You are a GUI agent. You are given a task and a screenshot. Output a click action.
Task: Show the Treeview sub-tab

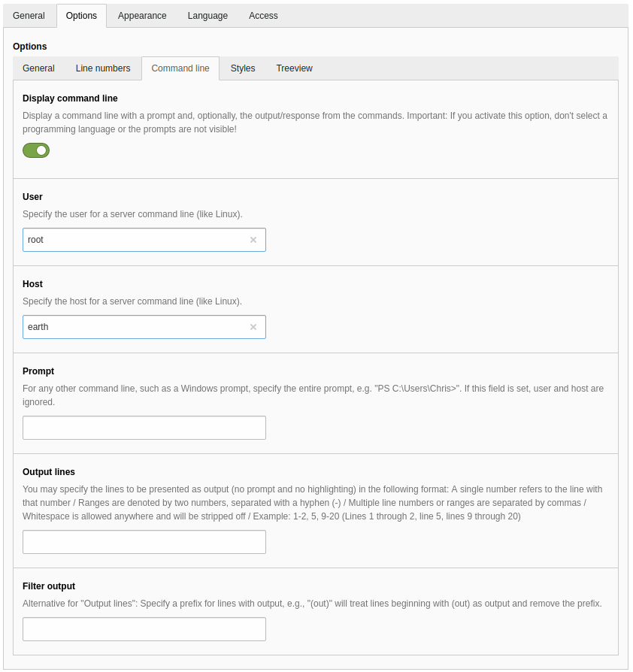pos(294,68)
